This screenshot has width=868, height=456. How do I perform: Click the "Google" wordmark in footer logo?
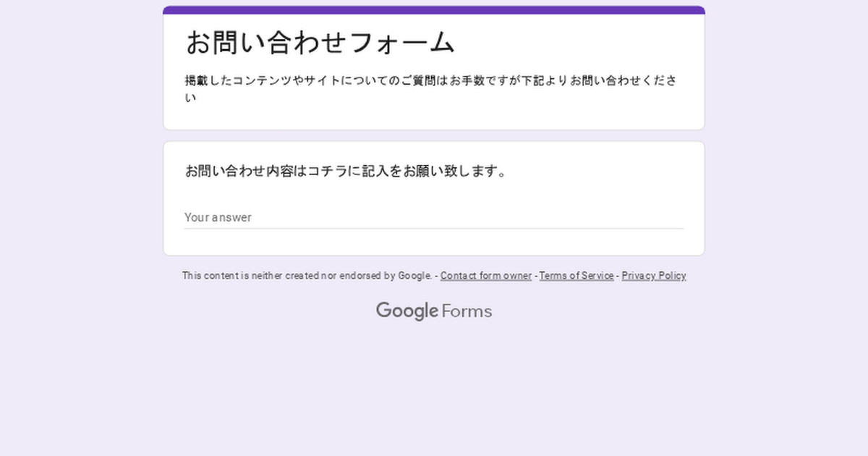click(x=407, y=311)
